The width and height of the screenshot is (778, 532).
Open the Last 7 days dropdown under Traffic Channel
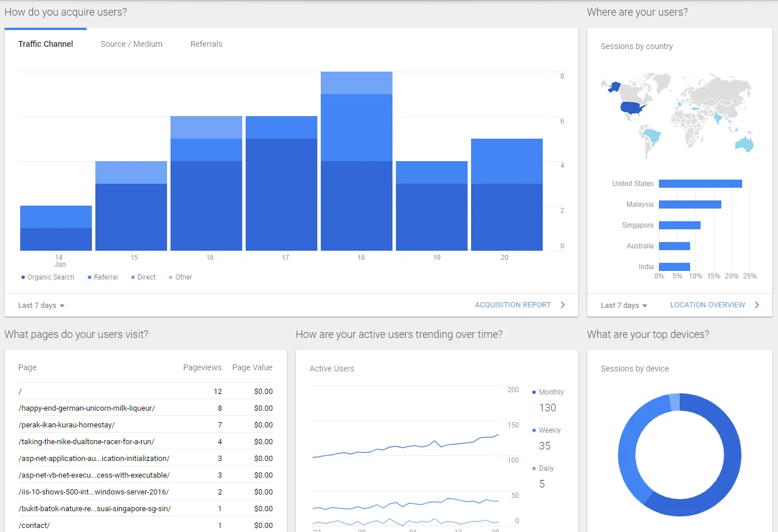tap(41, 306)
